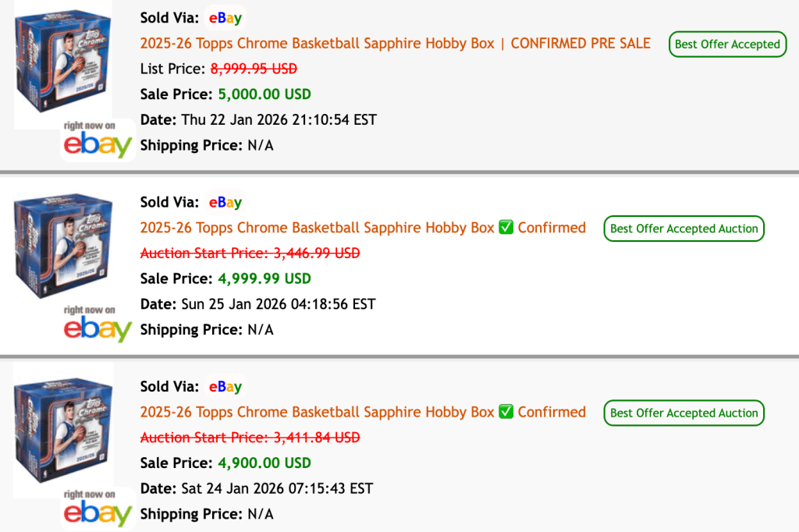Image resolution: width=799 pixels, height=532 pixels.
Task: Open listing title sold for 4,900.00 USD
Action: [x=317, y=412]
